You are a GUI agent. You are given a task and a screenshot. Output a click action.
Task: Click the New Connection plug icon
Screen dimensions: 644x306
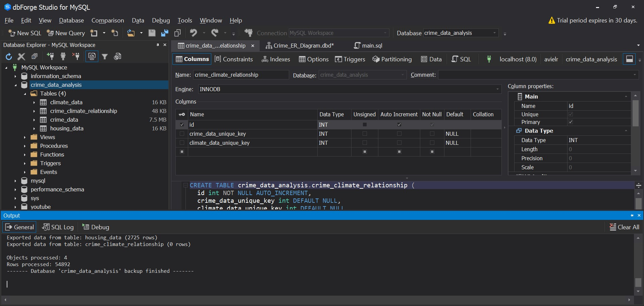pos(50,57)
